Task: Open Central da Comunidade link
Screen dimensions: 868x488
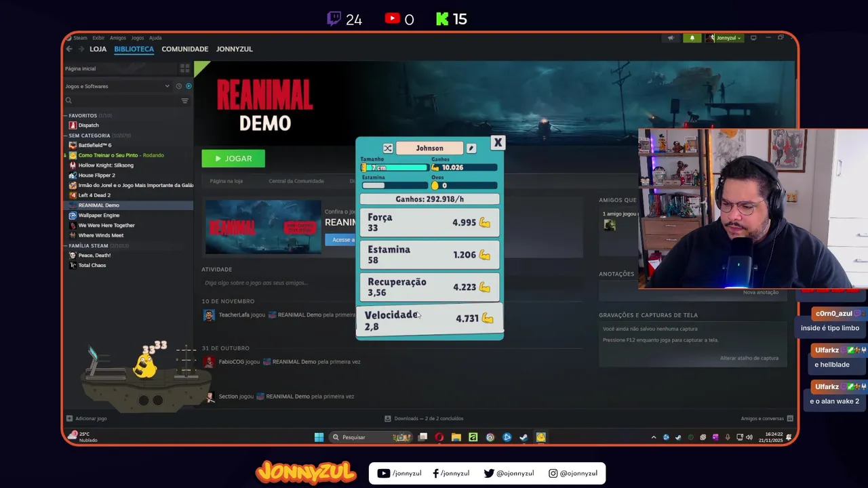Action: (x=296, y=181)
